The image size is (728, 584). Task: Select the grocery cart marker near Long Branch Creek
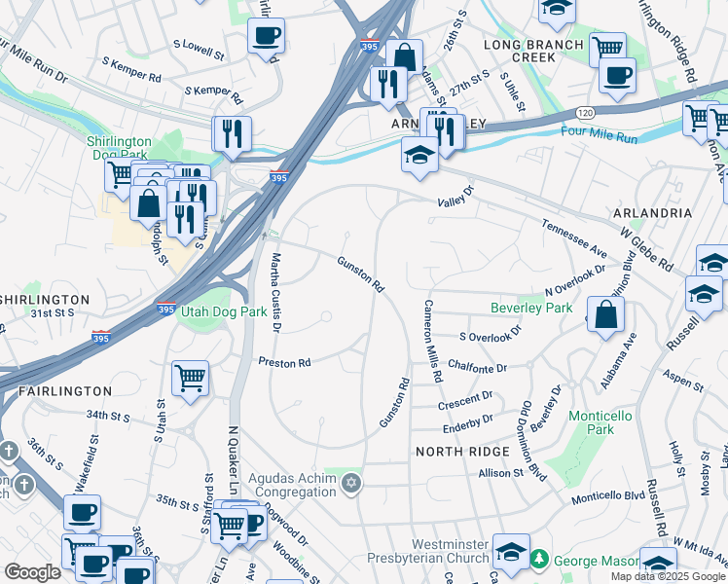607,49
